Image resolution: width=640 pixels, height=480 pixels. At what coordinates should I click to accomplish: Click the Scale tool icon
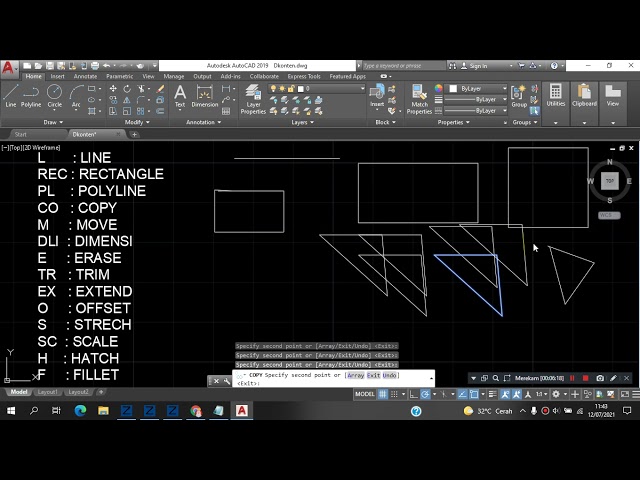coord(127,111)
